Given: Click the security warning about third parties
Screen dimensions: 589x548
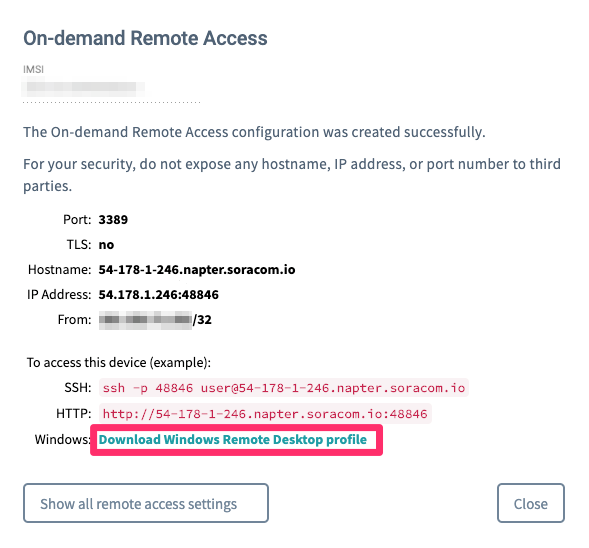Looking at the screenshot, I should 292,175.
